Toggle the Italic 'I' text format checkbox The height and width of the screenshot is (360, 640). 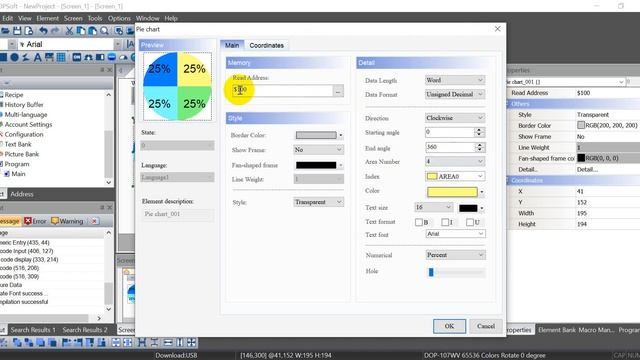pos(445,222)
